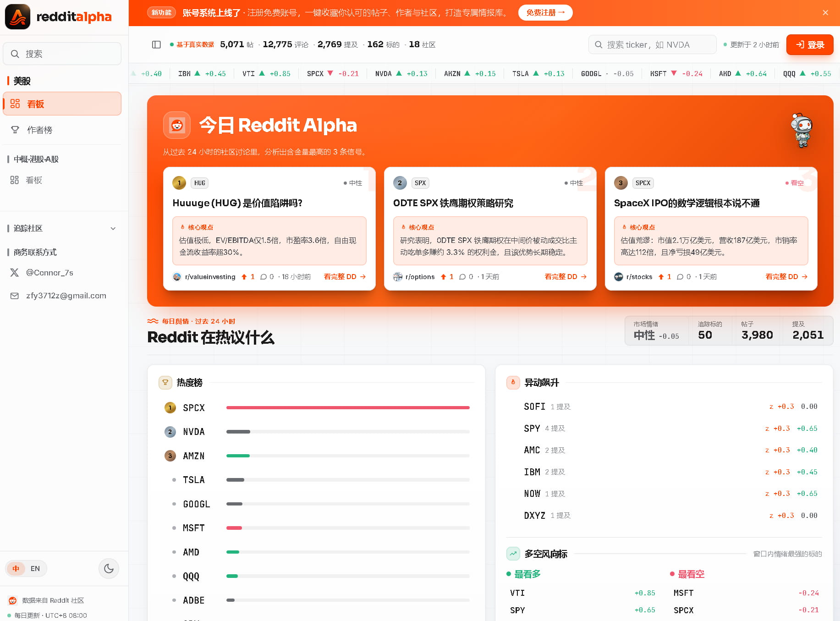Click DXYZ in the 异动飙升 list

click(x=534, y=516)
